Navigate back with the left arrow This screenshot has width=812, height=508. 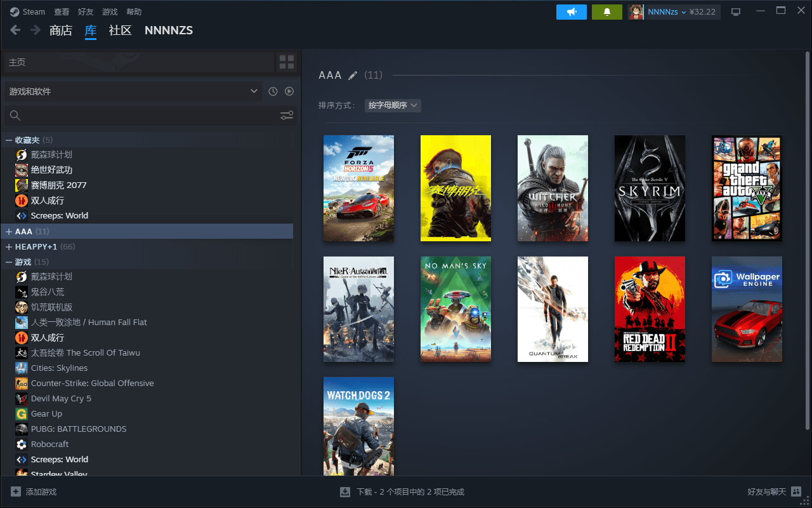point(15,30)
